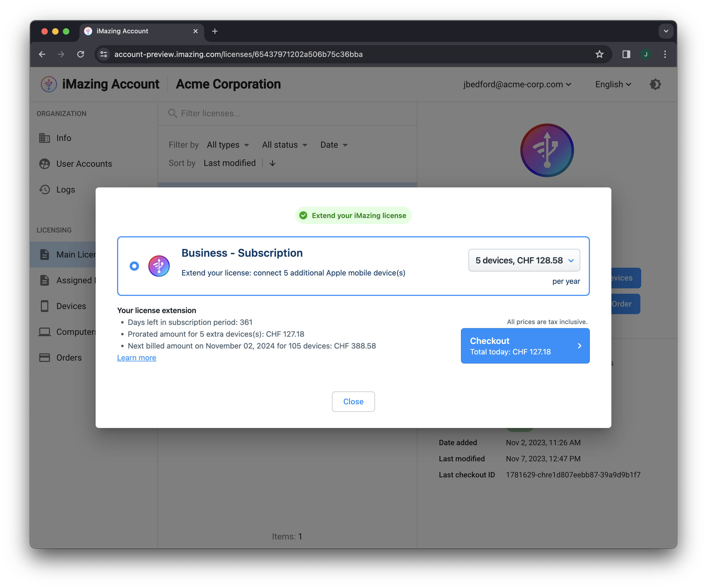Click the Info building icon

pyautogui.click(x=44, y=138)
